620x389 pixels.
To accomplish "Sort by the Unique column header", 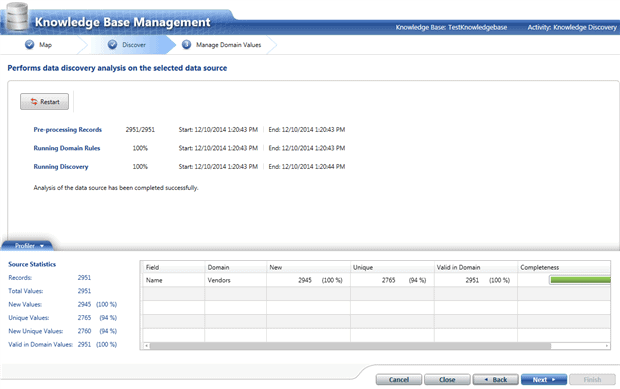I will tap(392, 267).
